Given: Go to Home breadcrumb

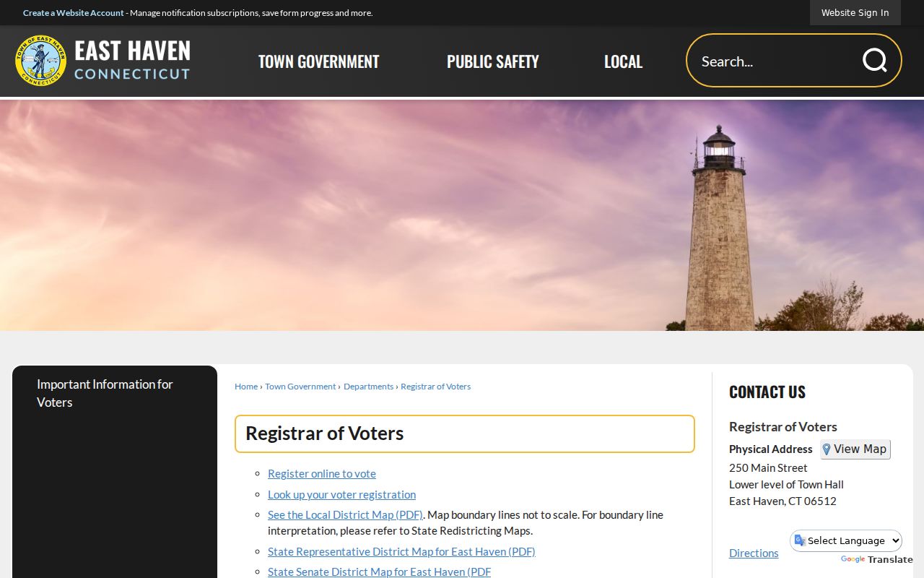Looking at the screenshot, I should click(246, 387).
